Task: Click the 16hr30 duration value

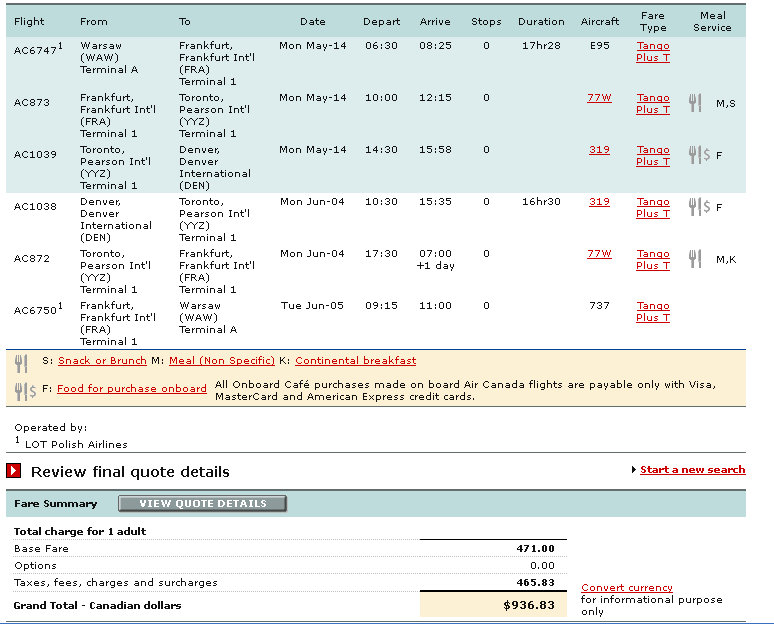Action: tap(541, 201)
